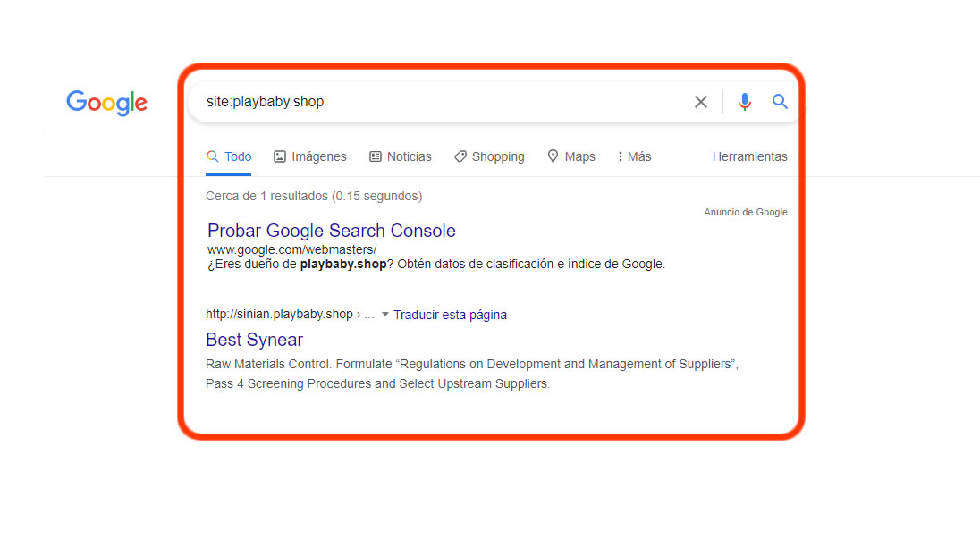Select the Todo tab
Viewport: 980px width, 556px height.
(x=229, y=156)
